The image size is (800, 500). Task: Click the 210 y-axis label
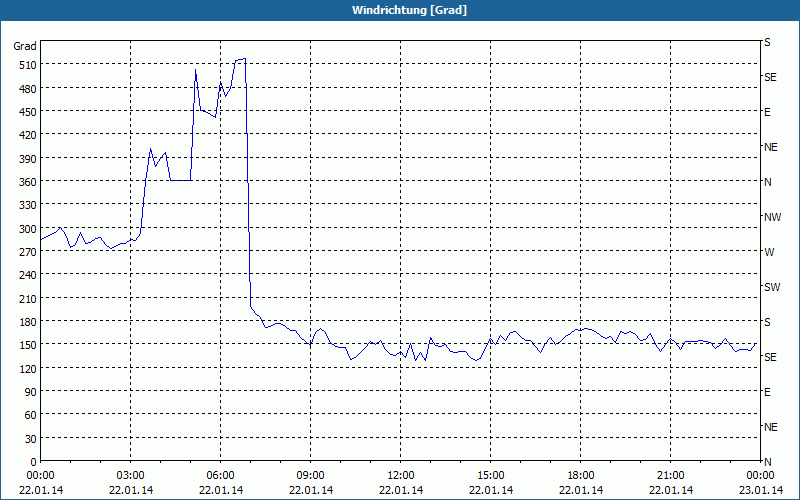pos(28,298)
